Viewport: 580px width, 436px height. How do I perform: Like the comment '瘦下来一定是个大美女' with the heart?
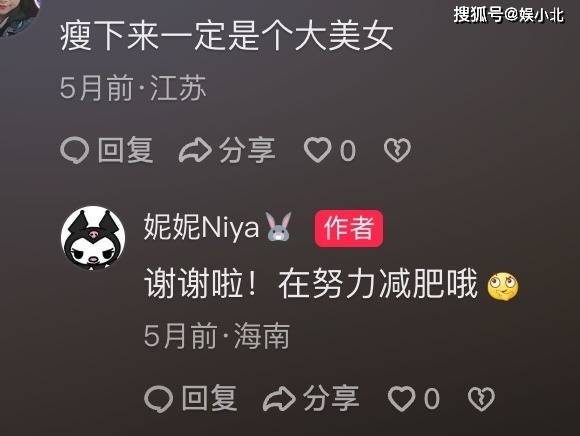pos(317,150)
